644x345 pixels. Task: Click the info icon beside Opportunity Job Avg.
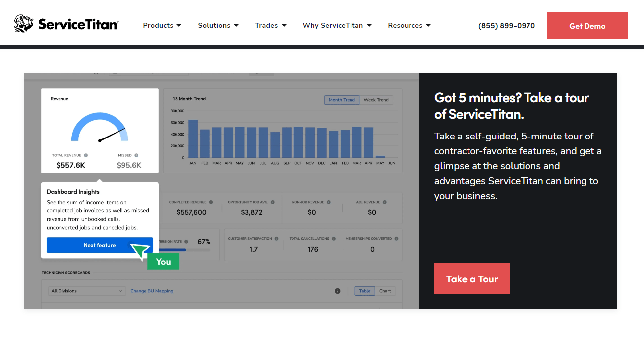(272, 202)
